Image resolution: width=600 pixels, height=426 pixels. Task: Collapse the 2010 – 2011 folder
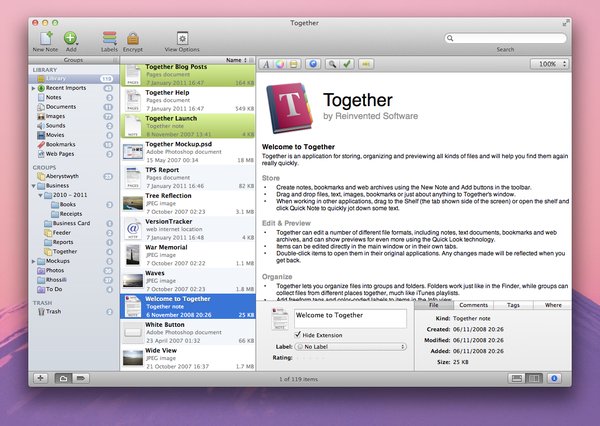click(x=41, y=195)
